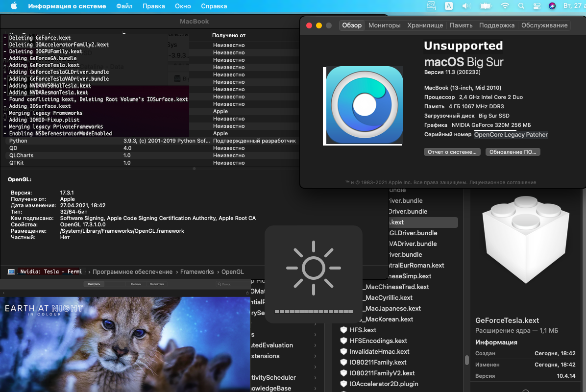Screen dimensions: 586x392
Task: Expand the tivityScheduler folder chevron in Finder
Action: tap(316, 378)
